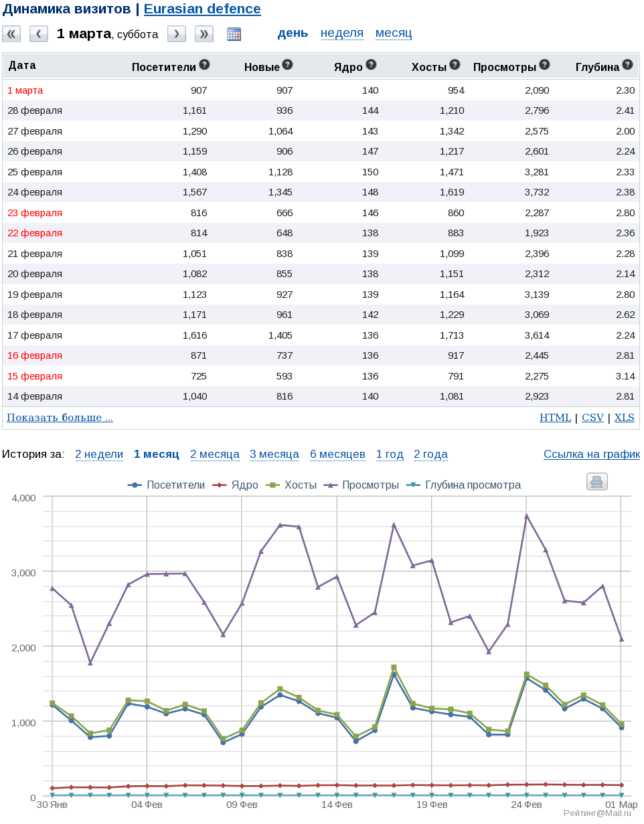Image resolution: width=644 pixels, height=824 pixels.
Task: Toggle Глубина просмотра series in chart legend
Action: pyautogui.click(x=464, y=485)
